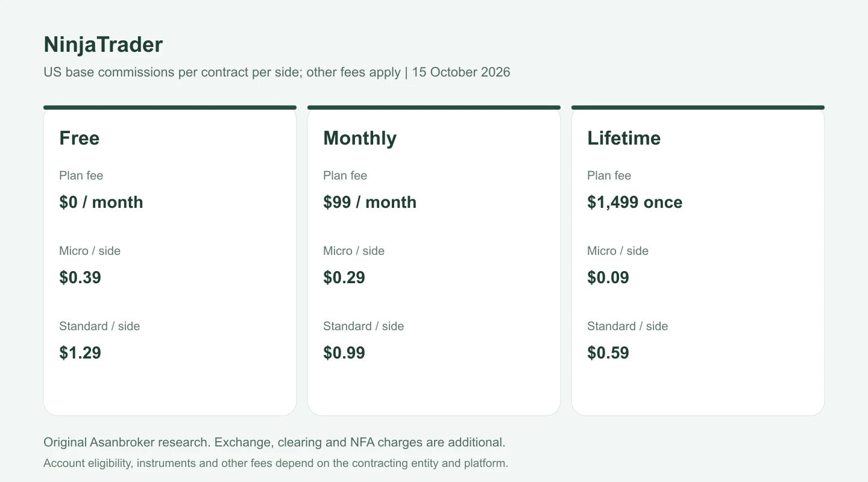Image resolution: width=868 pixels, height=482 pixels.
Task: Click Micro / side label in Monthly card
Action: (354, 251)
